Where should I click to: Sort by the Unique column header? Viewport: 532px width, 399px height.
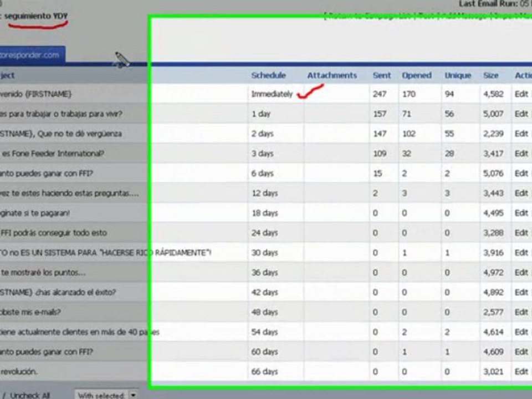point(458,75)
